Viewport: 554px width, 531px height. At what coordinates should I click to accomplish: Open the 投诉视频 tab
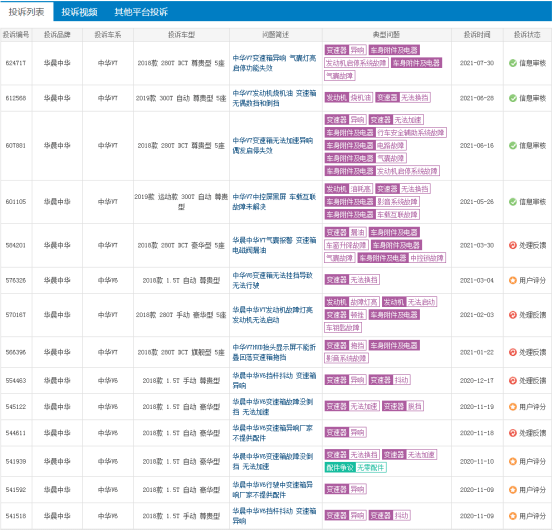click(x=79, y=12)
